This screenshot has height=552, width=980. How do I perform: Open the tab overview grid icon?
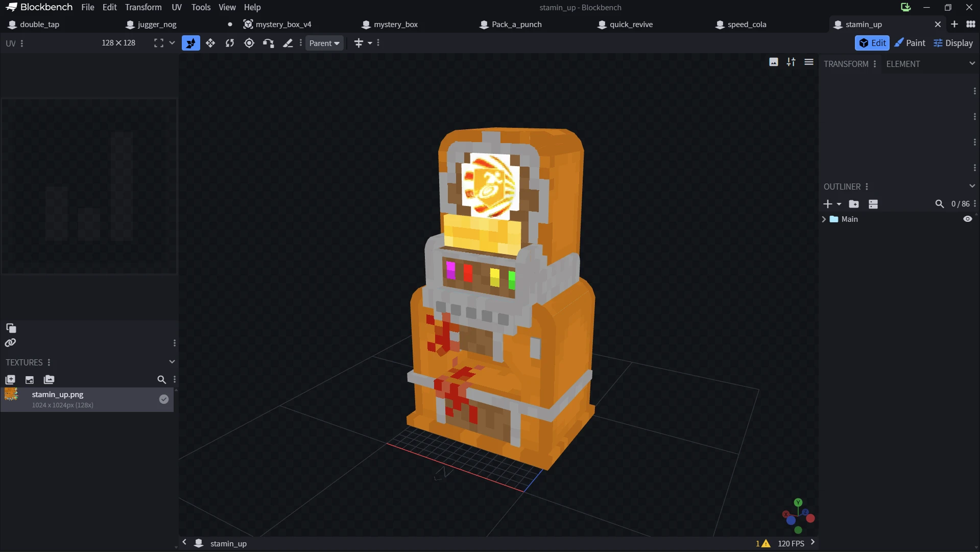point(971,24)
